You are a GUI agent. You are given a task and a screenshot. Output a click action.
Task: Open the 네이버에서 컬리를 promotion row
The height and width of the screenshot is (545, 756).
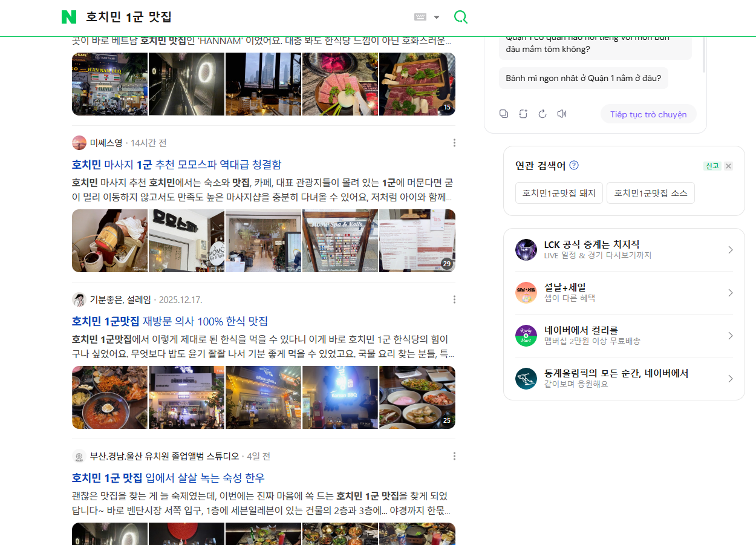pos(624,335)
